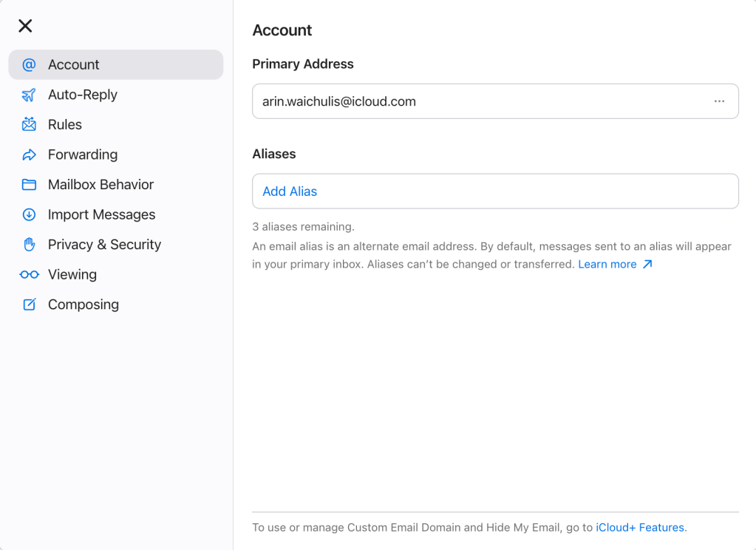Close settings using the X button

[24, 25]
